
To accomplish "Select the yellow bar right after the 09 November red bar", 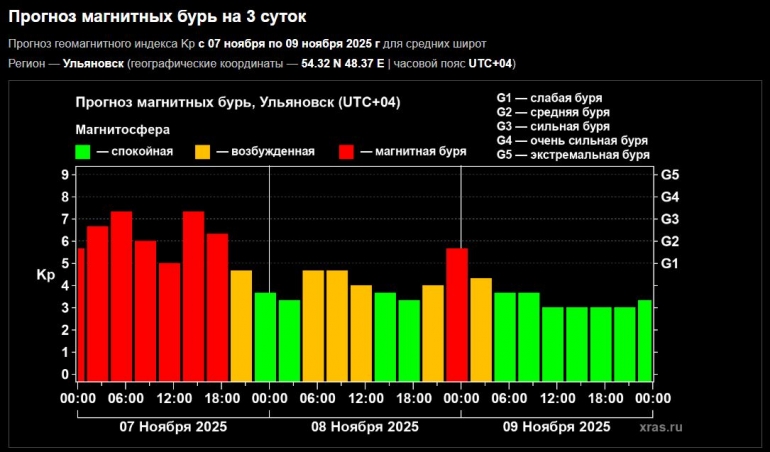I will click(481, 329).
